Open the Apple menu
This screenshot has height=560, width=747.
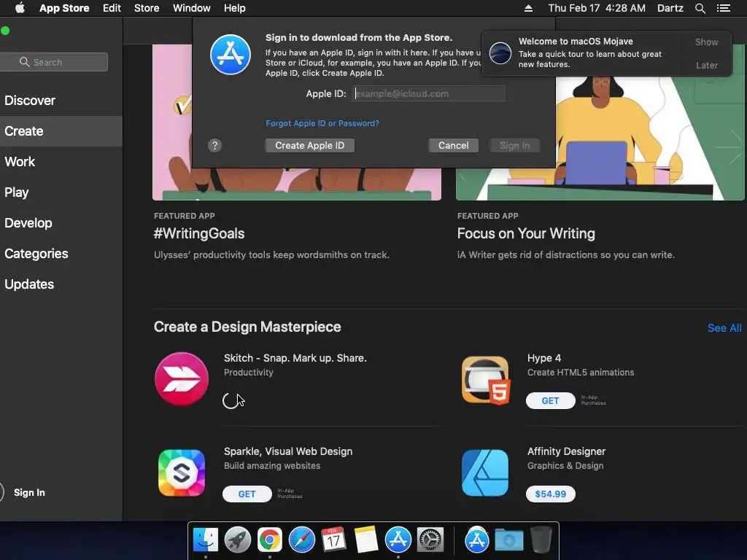pyautogui.click(x=20, y=8)
